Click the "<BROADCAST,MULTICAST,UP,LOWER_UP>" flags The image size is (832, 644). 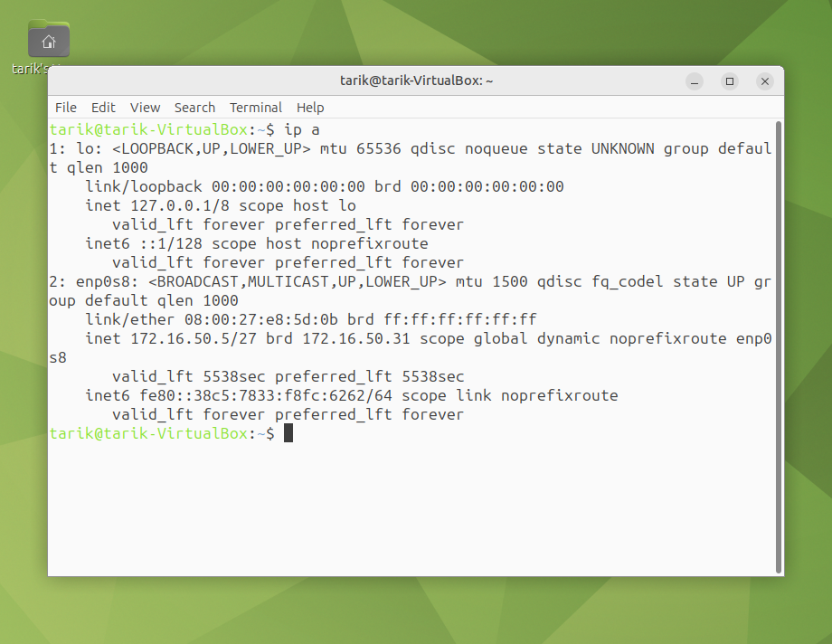(x=298, y=281)
